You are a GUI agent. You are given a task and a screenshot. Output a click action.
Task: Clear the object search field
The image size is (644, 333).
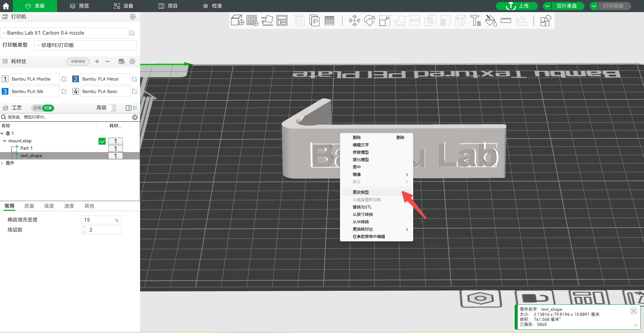point(135,117)
